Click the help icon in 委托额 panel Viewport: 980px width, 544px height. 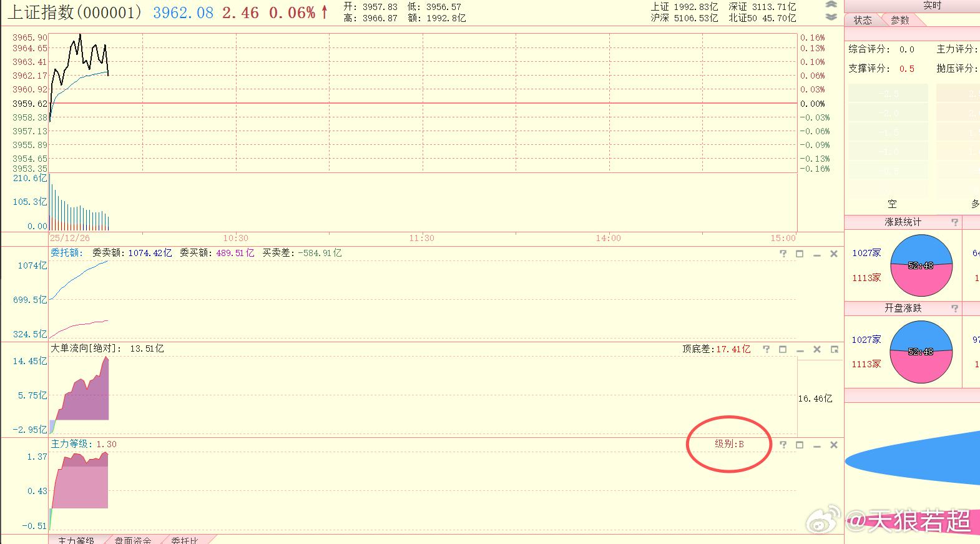[x=783, y=254]
